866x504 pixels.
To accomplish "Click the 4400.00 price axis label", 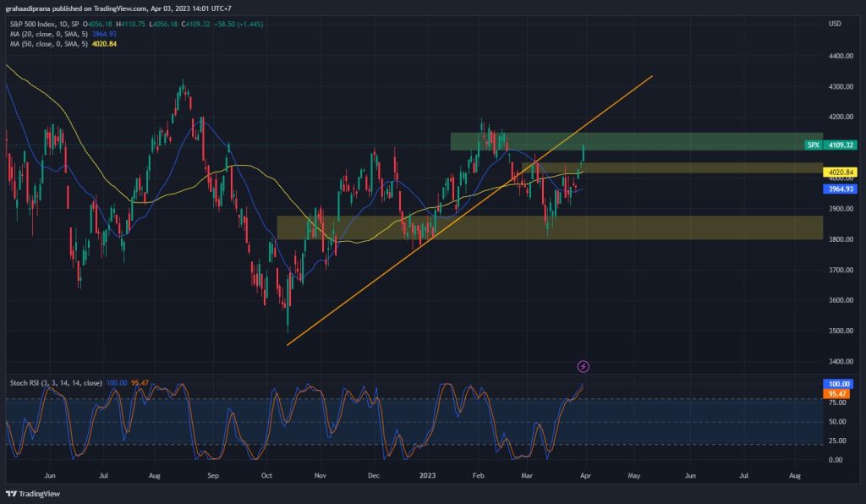I will pos(841,57).
